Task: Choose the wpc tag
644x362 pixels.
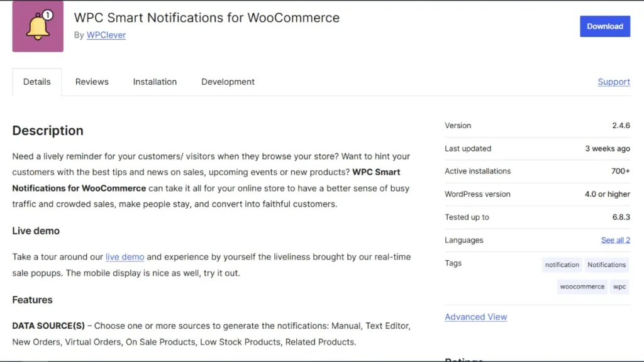Action: 619,287
